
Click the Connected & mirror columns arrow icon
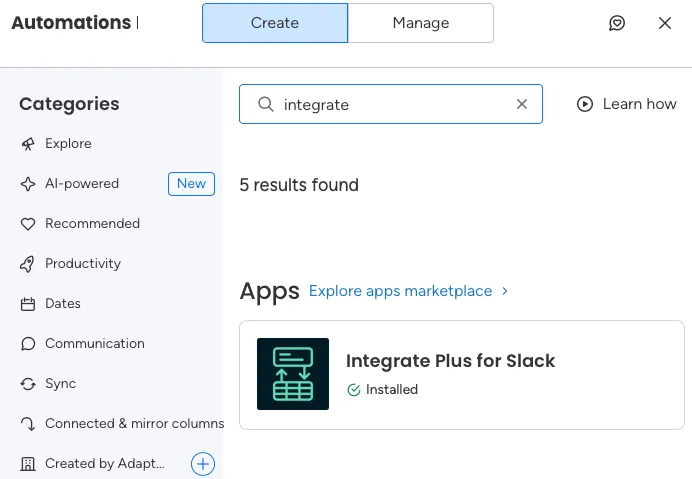[x=28, y=424]
